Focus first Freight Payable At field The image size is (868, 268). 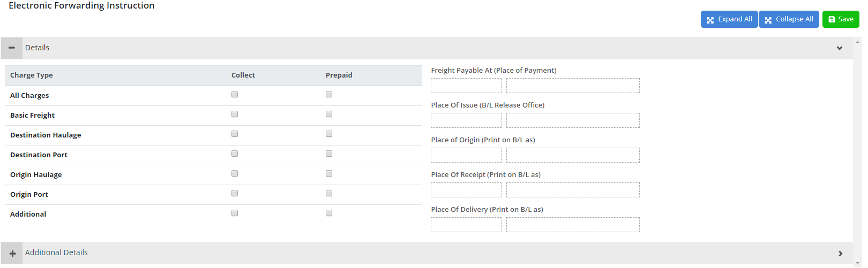pos(466,86)
